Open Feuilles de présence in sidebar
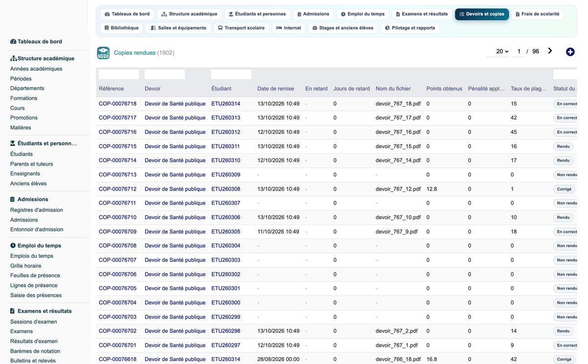 tap(35, 276)
